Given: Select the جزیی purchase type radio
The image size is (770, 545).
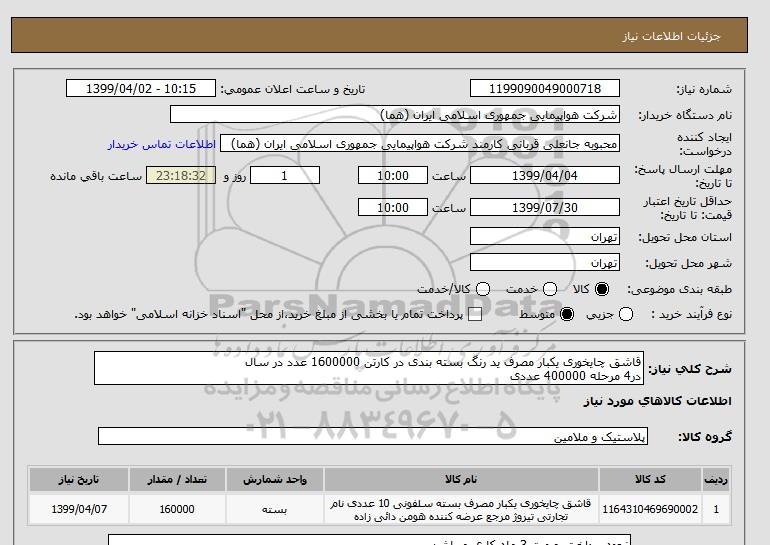Looking at the screenshot, I should tap(626, 314).
